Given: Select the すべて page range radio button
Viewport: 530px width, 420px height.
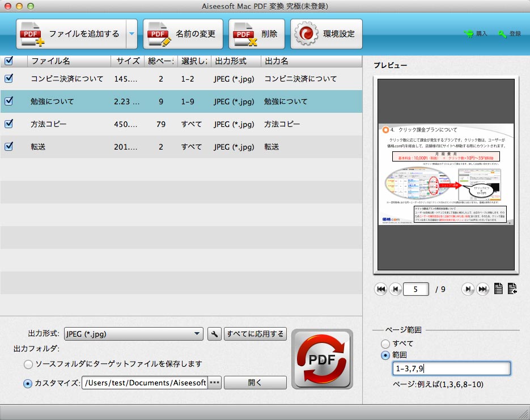Looking at the screenshot, I should pos(385,343).
